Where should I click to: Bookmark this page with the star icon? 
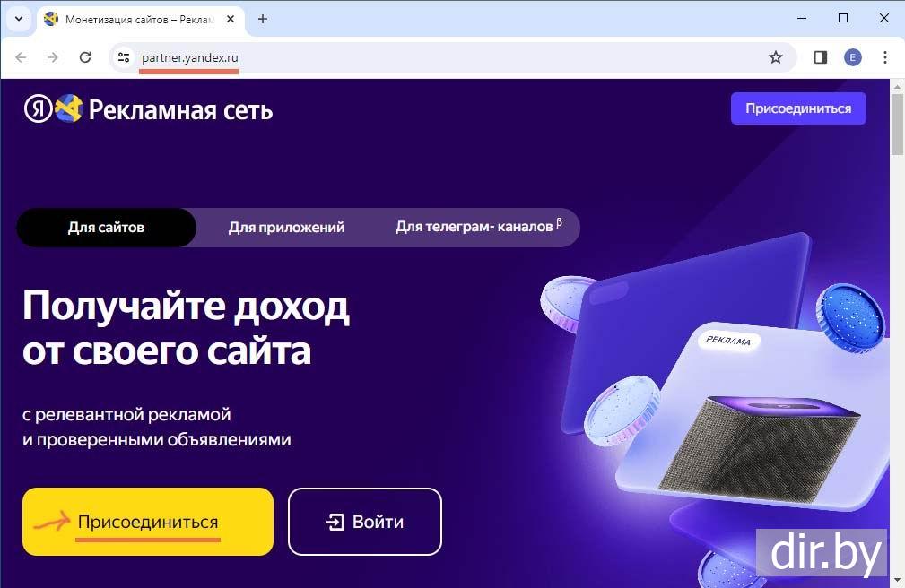pos(776,57)
